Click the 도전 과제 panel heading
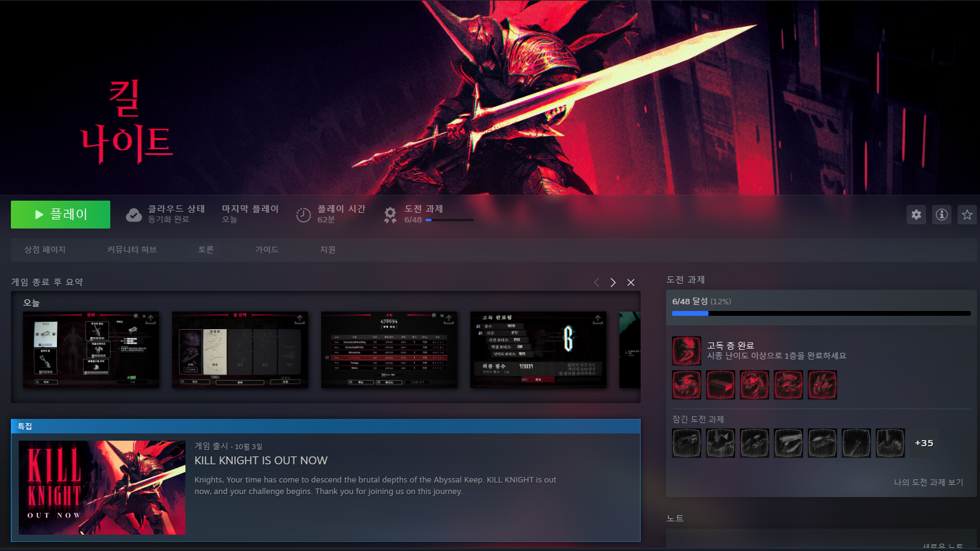Image resolution: width=980 pixels, height=551 pixels. [x=685, y=279]
